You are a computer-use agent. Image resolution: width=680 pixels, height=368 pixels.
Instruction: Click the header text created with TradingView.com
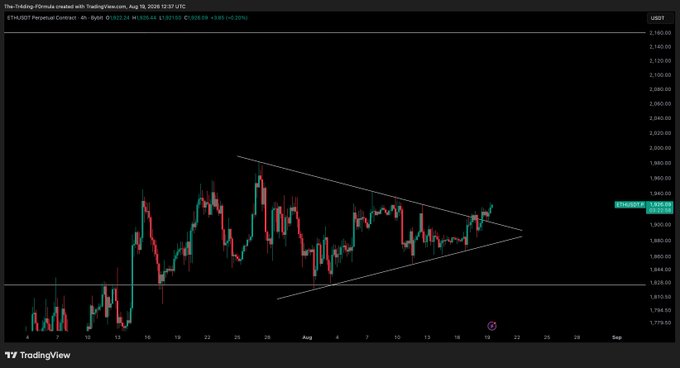tap(92, 7)
